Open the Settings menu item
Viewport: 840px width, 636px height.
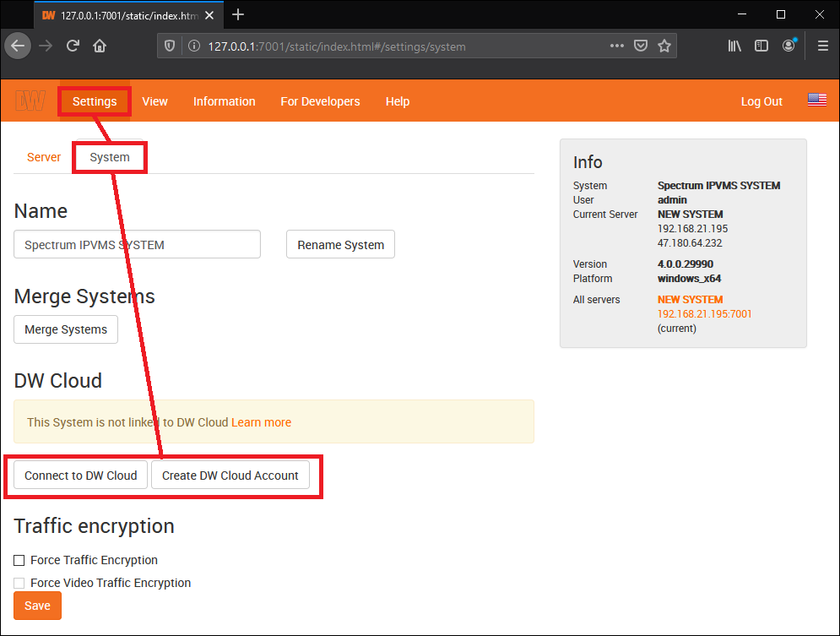[94, 101]
